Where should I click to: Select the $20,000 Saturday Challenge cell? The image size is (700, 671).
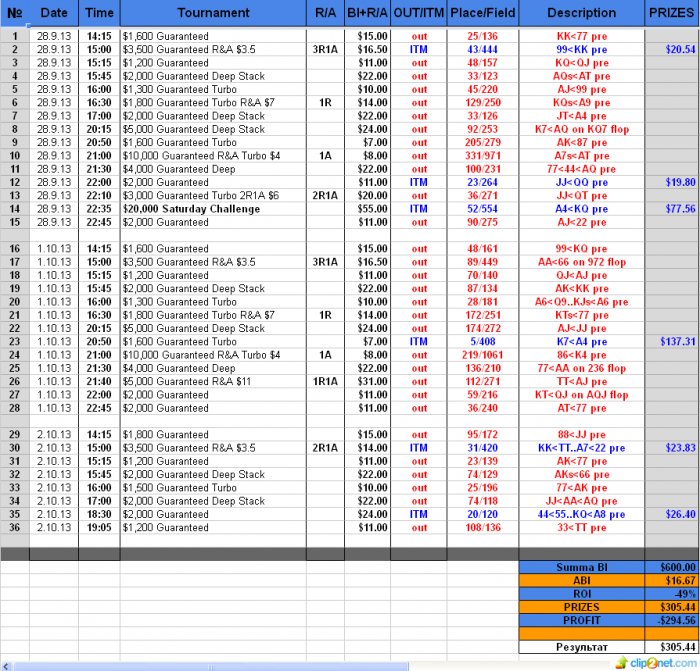[213, 209]
